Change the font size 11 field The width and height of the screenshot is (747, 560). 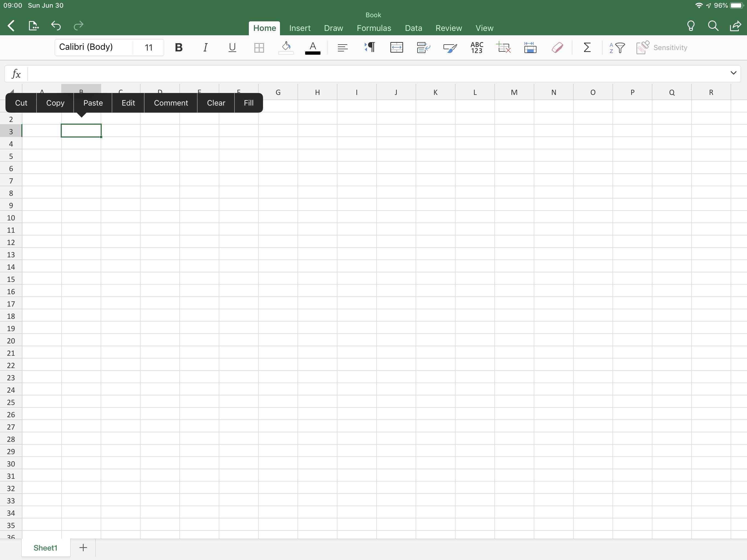pos(148,47)
